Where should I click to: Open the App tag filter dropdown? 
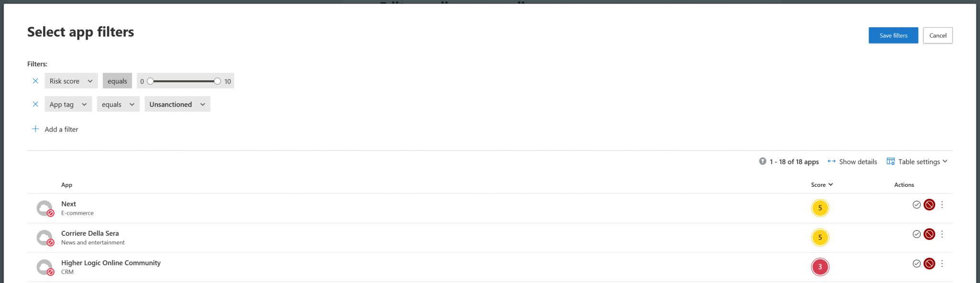click(x=68, y=104)
